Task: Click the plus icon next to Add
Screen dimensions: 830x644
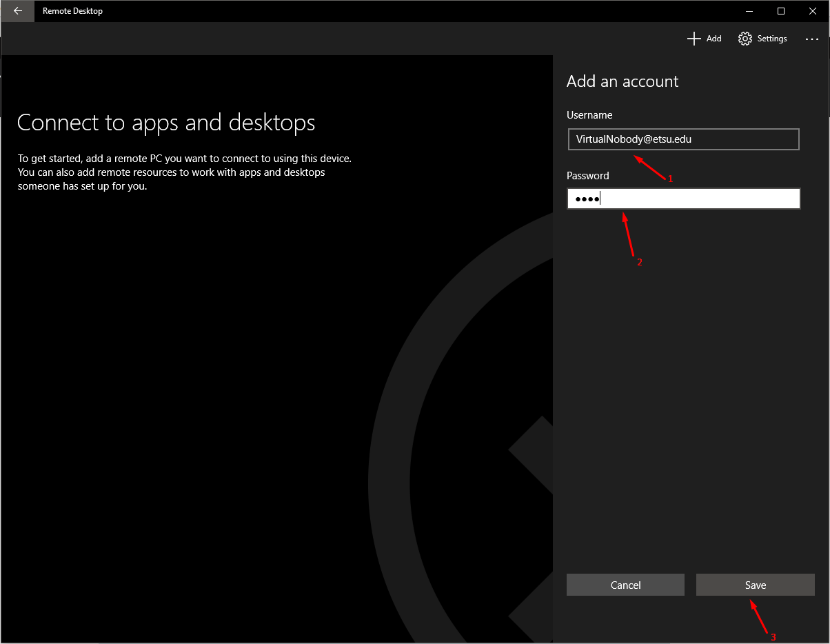Action: coord(694,39)
